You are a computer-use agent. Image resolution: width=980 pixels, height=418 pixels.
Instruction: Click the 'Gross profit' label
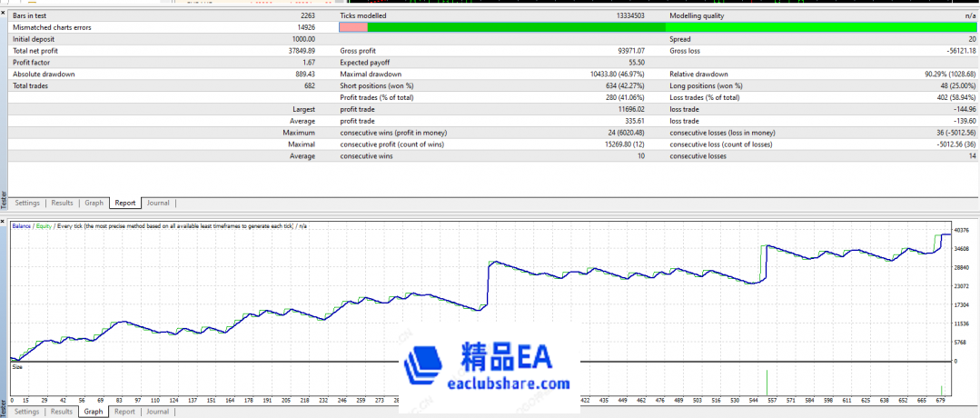[358, 51]
